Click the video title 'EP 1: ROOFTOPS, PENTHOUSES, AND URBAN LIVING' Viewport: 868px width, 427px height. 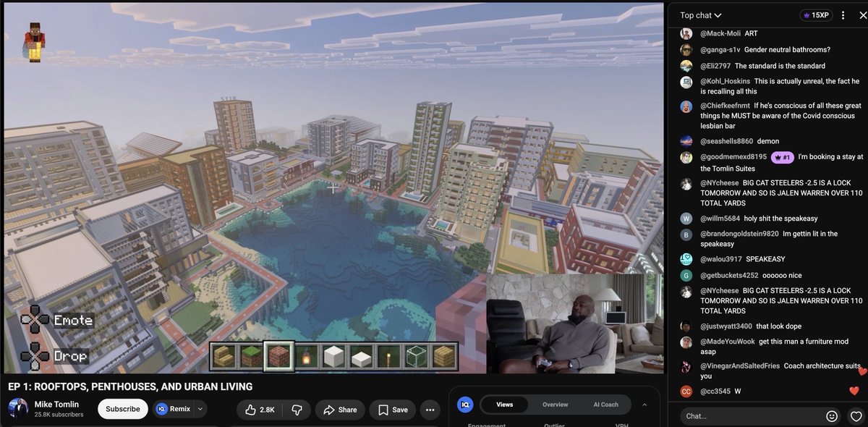coord(130,386)
